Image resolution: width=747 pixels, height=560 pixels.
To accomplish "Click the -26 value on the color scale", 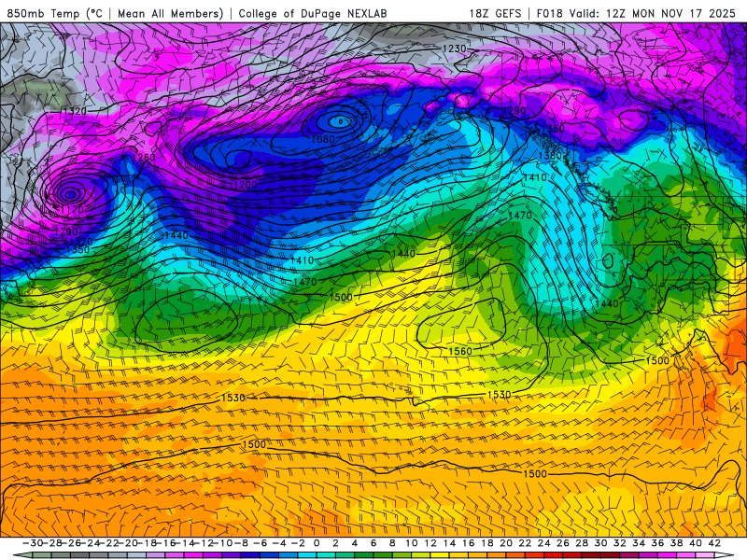I will pos(71,543).
